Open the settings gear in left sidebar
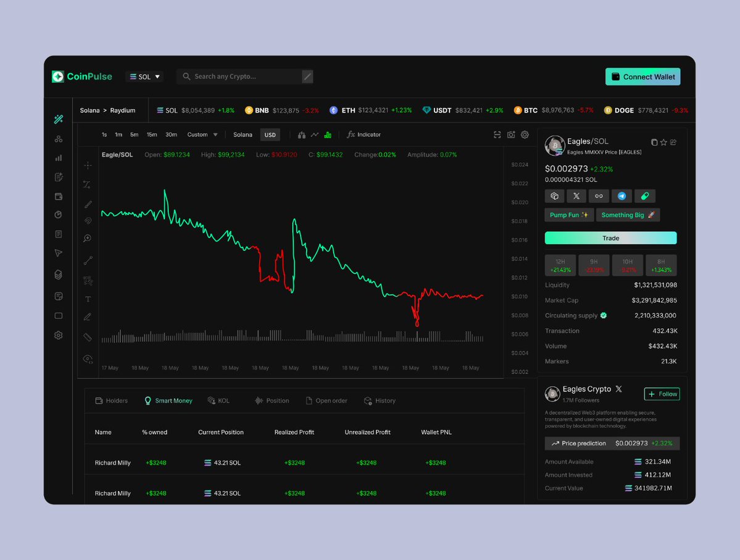Viewport: 740px width, 560px height. point(59,336)
